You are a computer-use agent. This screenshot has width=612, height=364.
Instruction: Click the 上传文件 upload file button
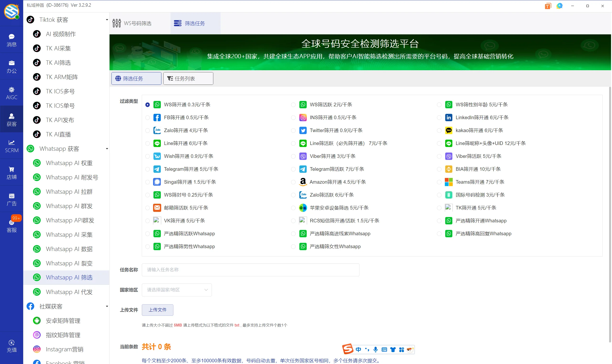[157, 310]
